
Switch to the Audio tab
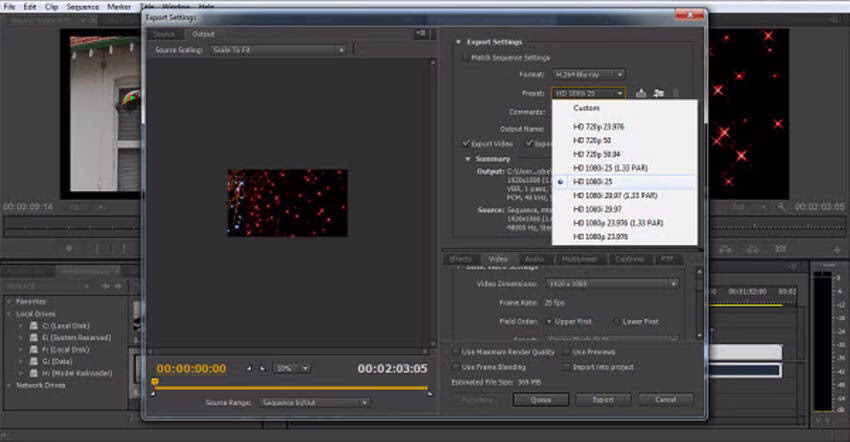pyautogui.click(x=534, y=259)
